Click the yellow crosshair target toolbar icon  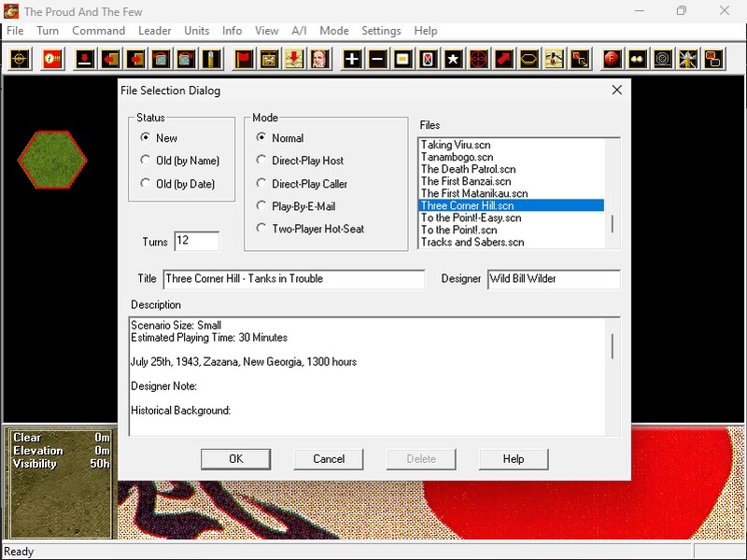pos(20,59)
